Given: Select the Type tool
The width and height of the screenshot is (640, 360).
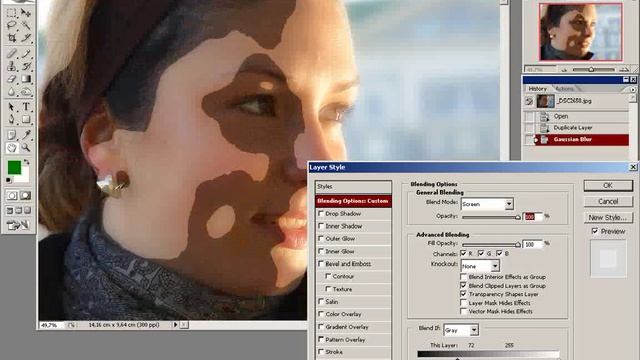Looking at the screenshot, I should (x=26, y=107).
